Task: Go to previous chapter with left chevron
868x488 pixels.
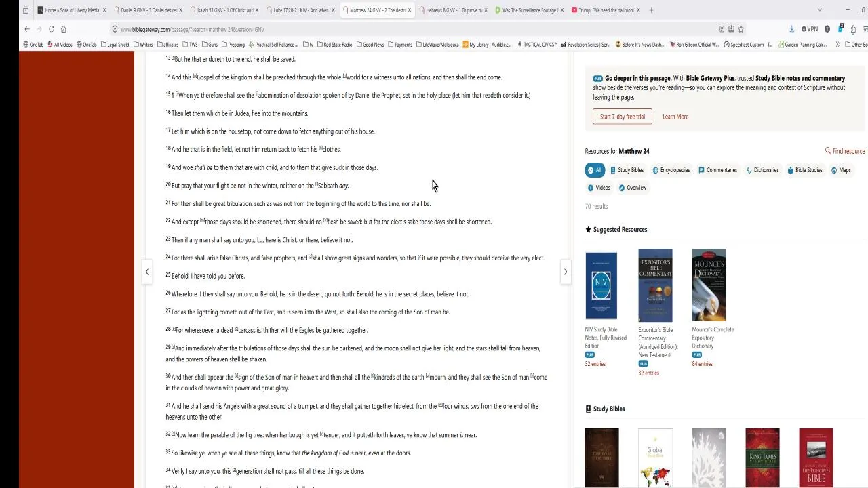Action: [x=147, y=272]
